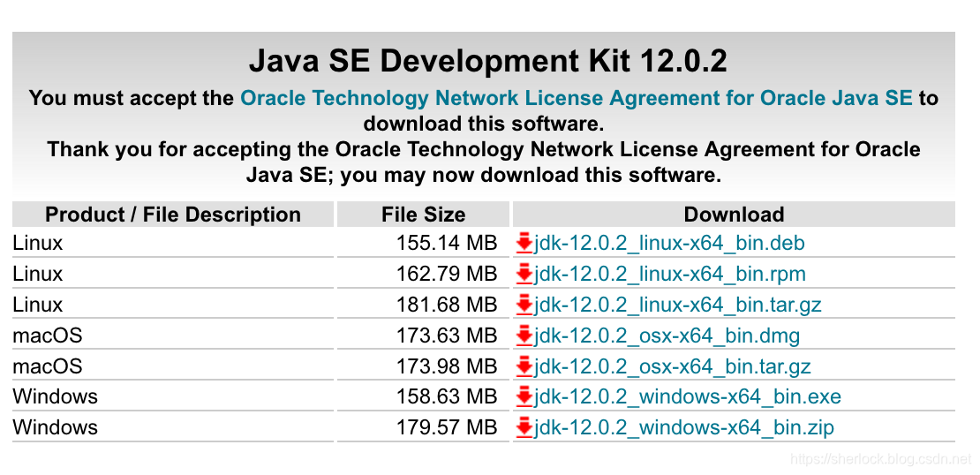
Task: Click the File Size column header
Action: coord(424,215)
